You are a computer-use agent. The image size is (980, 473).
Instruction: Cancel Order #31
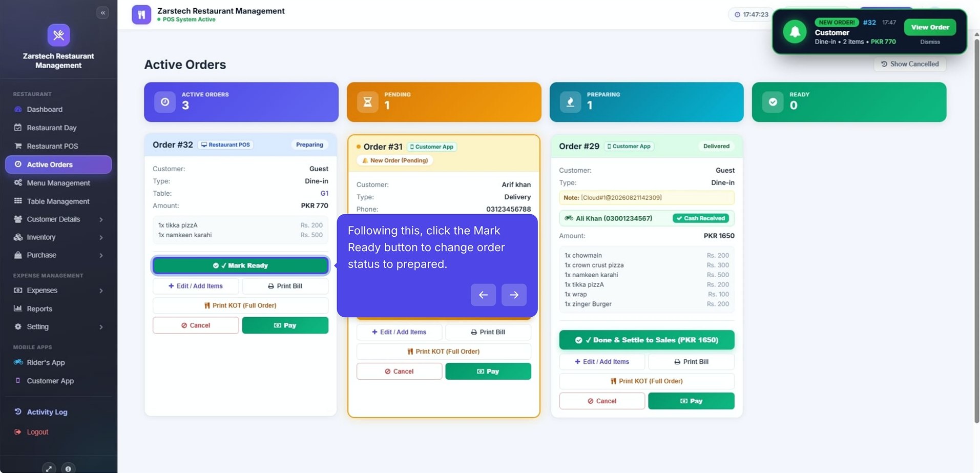click(x=399, y=372)
